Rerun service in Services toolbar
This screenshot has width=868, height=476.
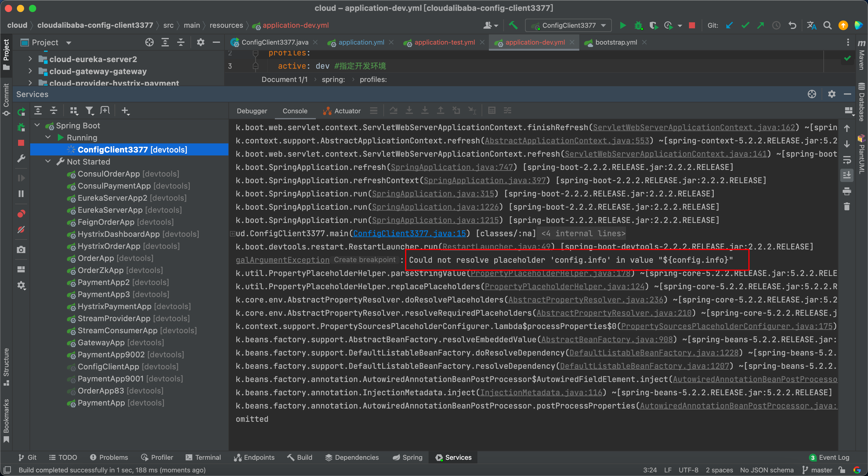pos(21,111)
